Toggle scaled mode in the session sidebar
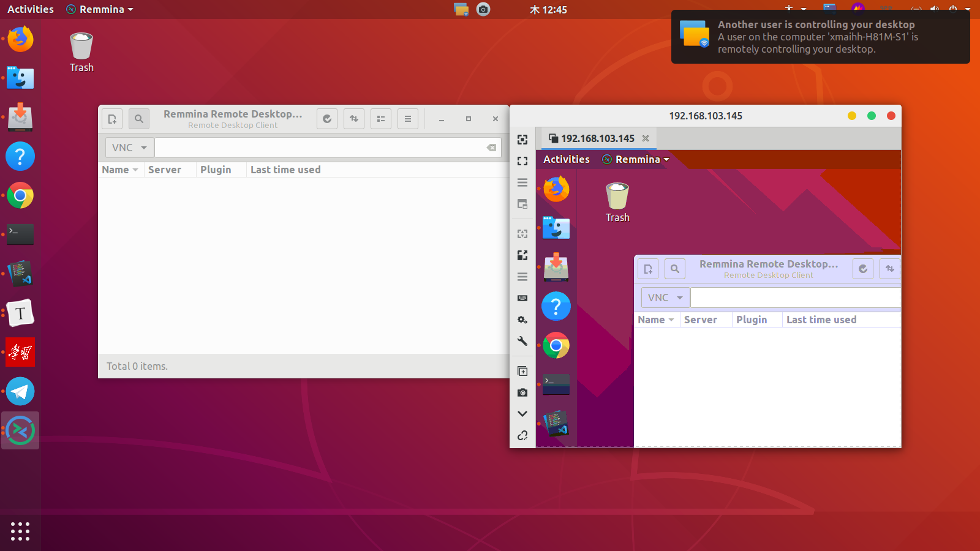The image size is (980, 551). (522, 255)
